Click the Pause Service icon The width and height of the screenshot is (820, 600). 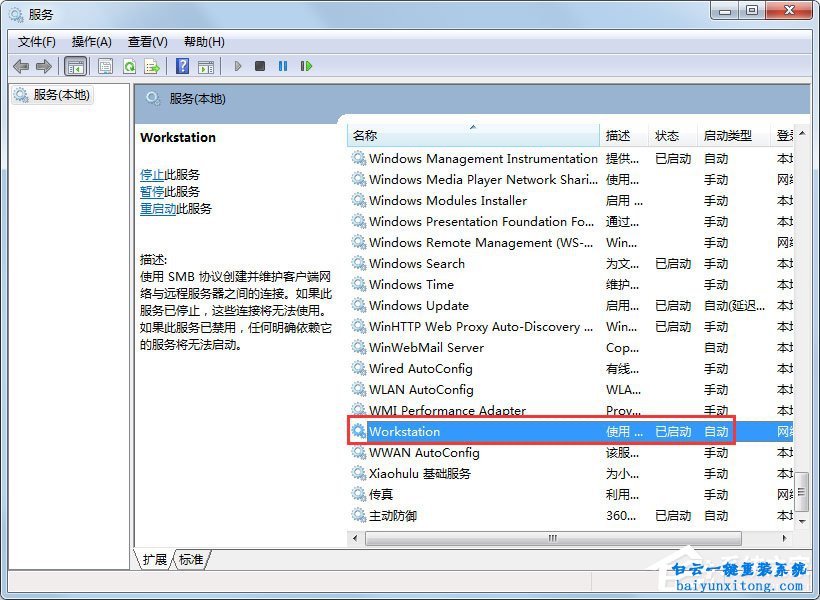pos(284,65)
